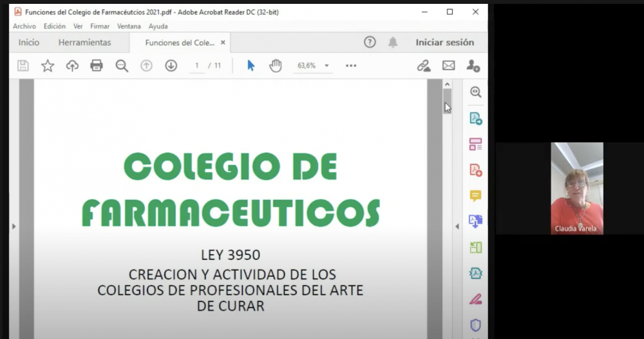Click Iniciar sesión button

click(445, 43)
